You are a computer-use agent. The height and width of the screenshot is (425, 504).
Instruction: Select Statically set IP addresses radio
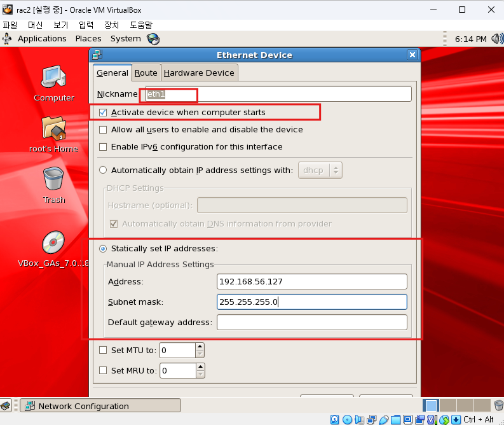tap(103, 249)
